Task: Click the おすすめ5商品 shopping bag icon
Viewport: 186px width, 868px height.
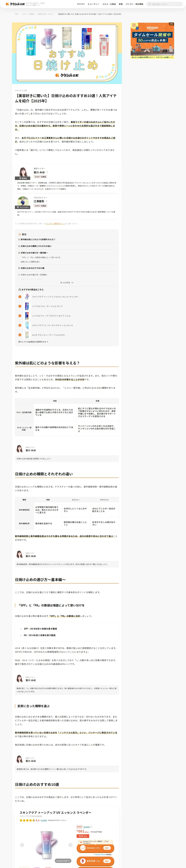Action: (20, 289)
